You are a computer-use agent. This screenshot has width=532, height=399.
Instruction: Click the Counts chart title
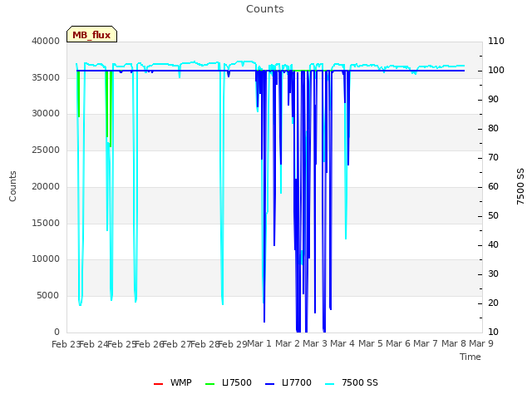[x=265, y=9]
